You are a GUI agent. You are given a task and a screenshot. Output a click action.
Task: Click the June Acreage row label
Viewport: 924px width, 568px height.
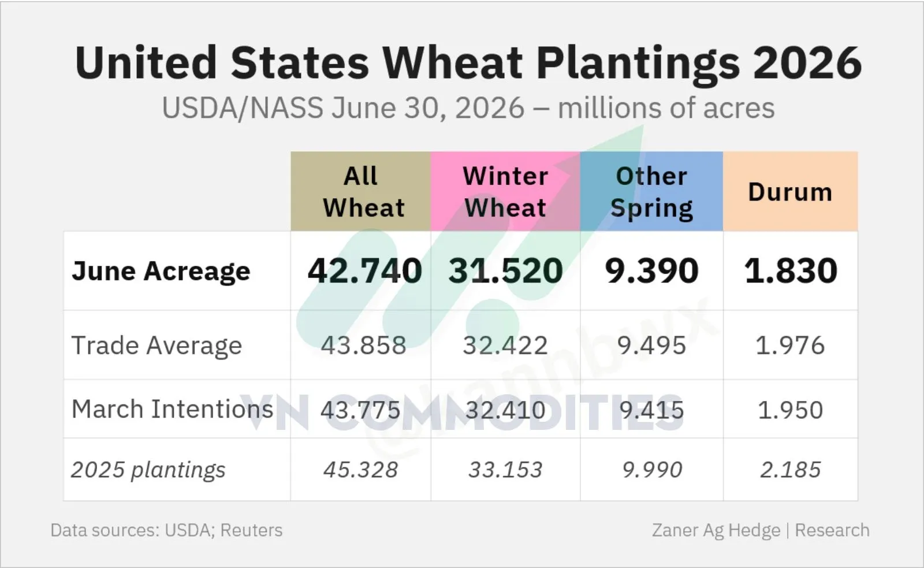pos(161,271)
